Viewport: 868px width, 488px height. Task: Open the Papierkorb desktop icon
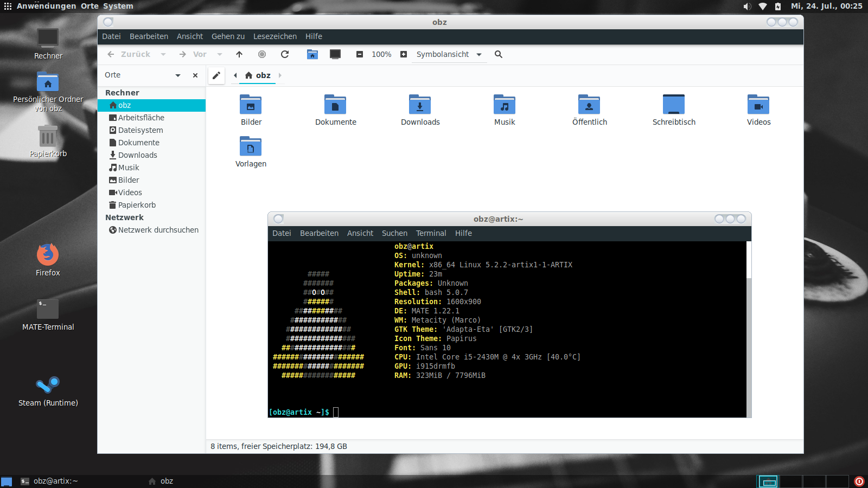[x=48, y=136]
